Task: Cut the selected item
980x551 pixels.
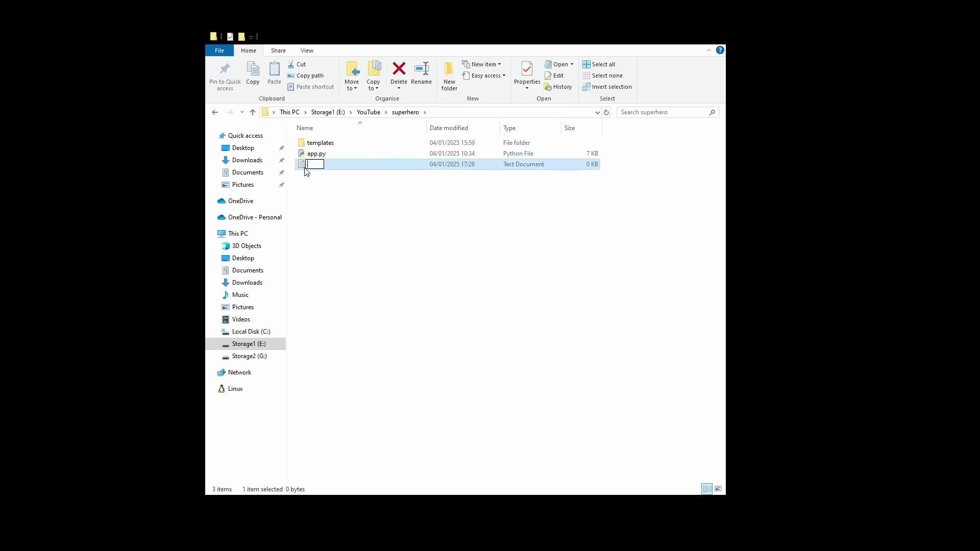Action: (x=297, y=64)
